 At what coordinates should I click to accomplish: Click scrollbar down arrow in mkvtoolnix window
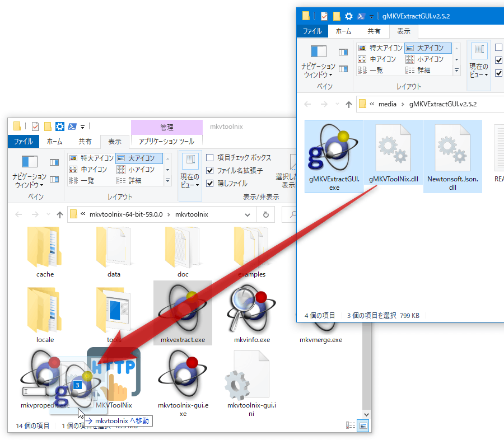[366, 415]
